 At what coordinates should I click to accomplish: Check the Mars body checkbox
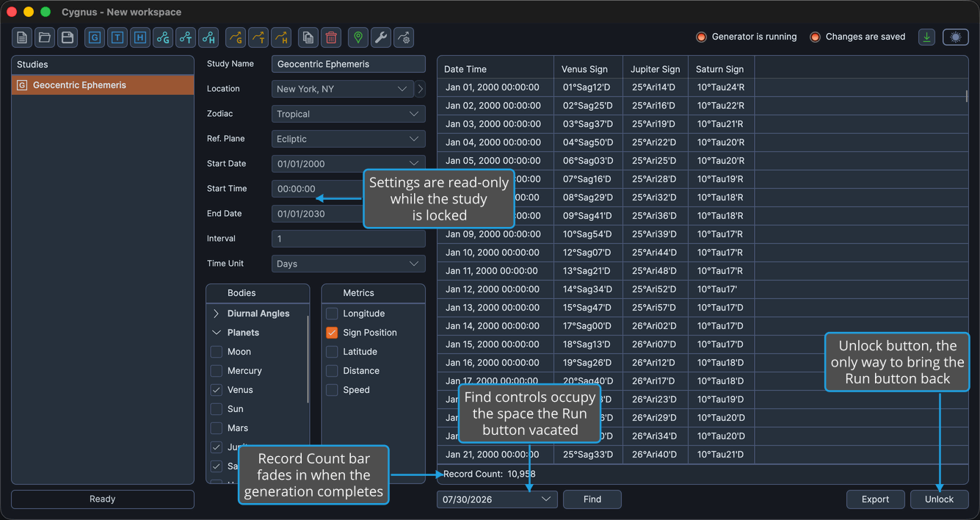click(x=217, y=428)
